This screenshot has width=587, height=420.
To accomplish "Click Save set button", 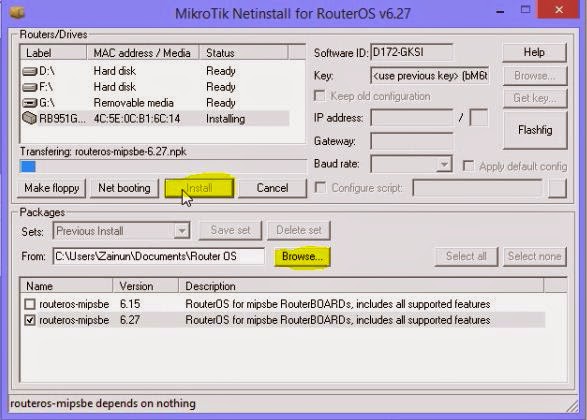I will pyautogui.click(x=230, y=230).
